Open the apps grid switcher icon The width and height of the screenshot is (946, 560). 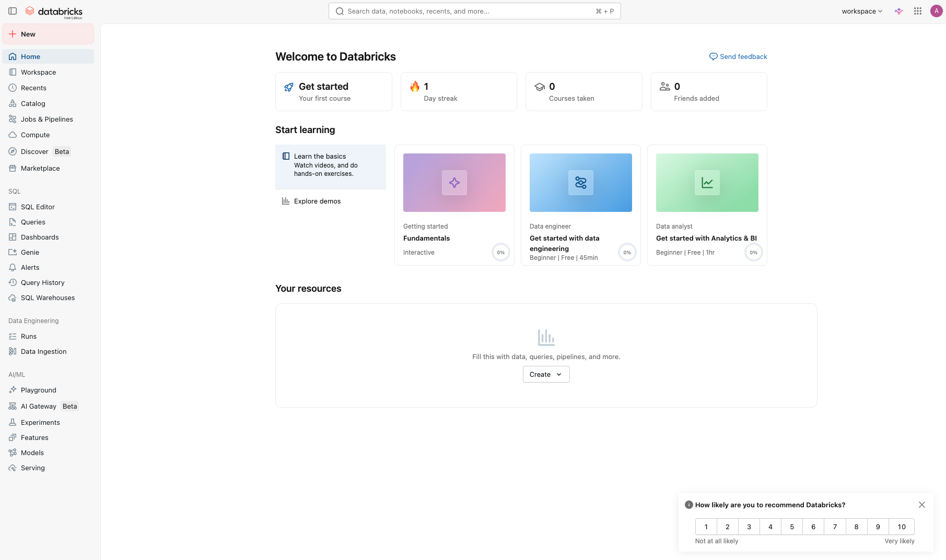point(917,11)
